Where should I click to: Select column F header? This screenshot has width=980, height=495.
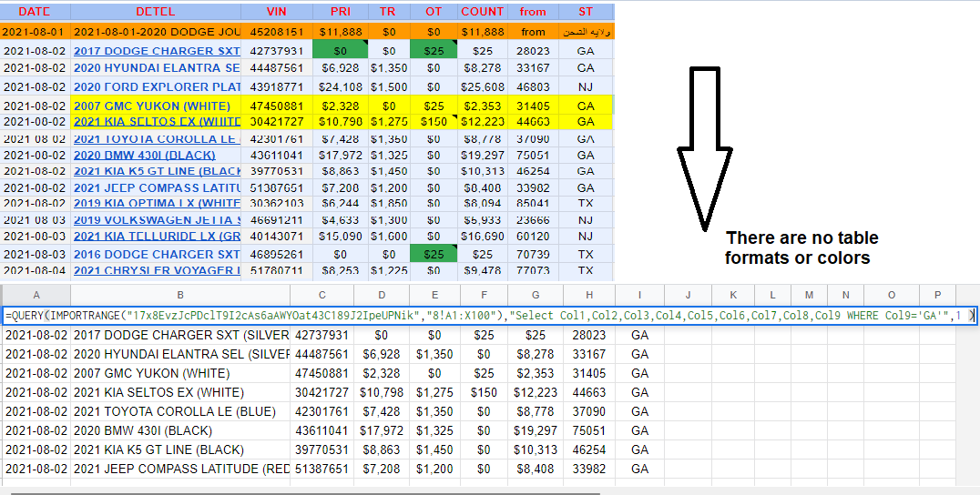tap(484, 295)
